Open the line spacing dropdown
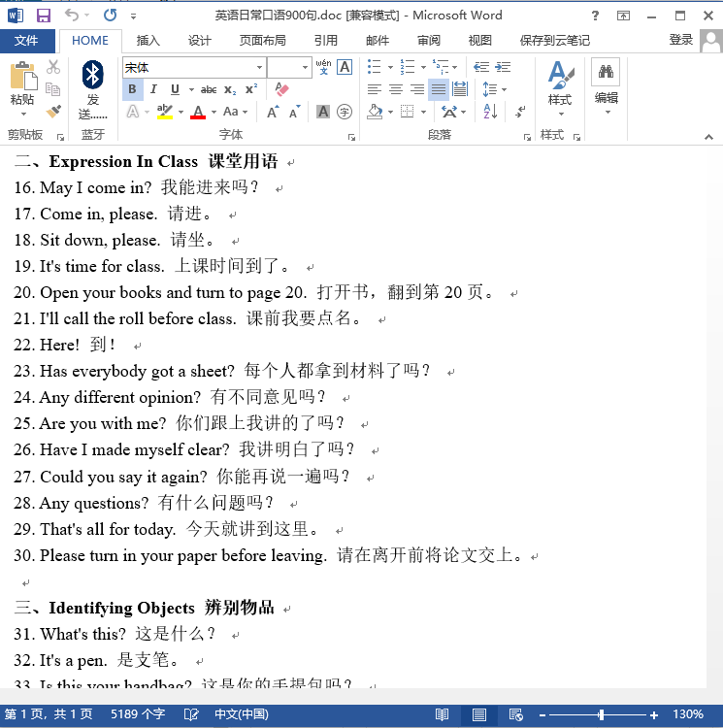Image resolution: width=723 pixels, height=728 pixels. (x=494, y=89)
